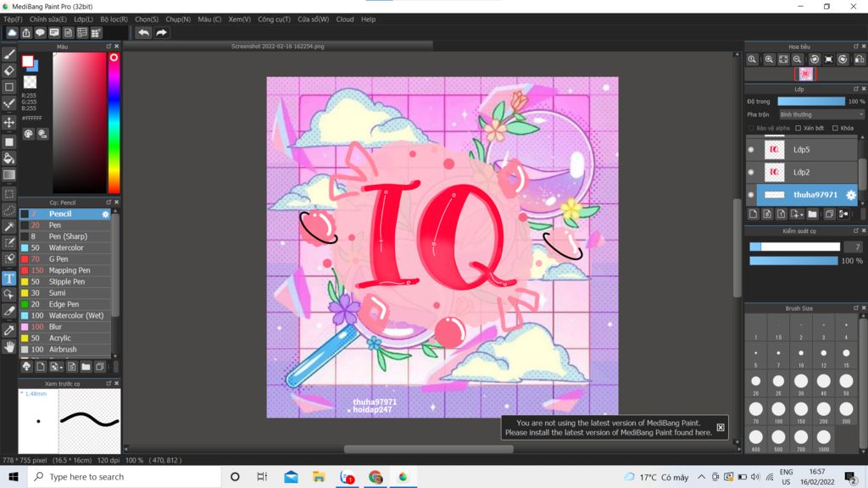Select the Lasso tool

click(8, 210)
